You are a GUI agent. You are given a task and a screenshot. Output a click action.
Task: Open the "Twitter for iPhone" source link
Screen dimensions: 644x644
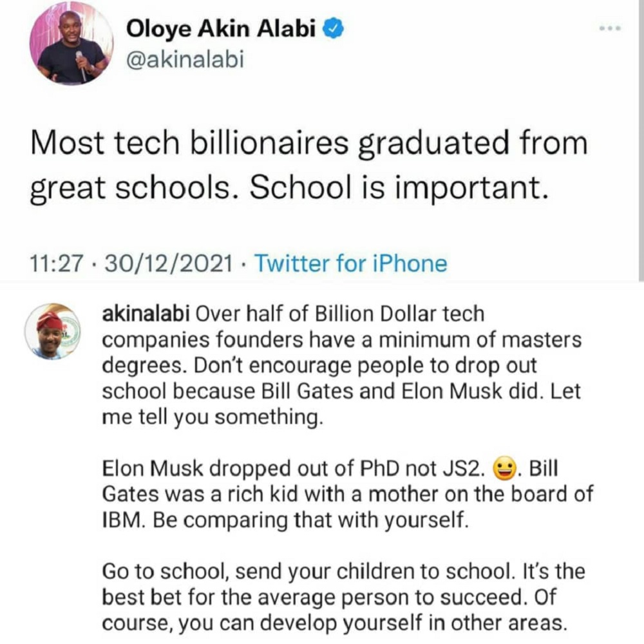(350, 263)
